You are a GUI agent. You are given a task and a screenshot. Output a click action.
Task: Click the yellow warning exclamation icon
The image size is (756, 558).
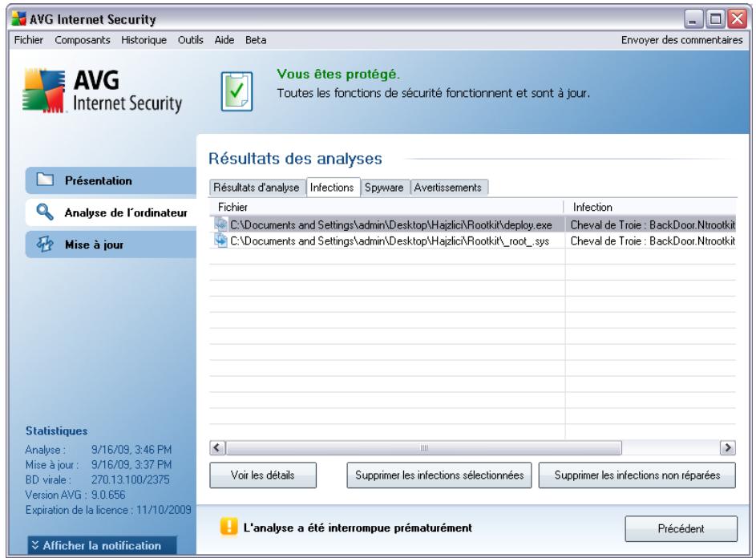229,527
